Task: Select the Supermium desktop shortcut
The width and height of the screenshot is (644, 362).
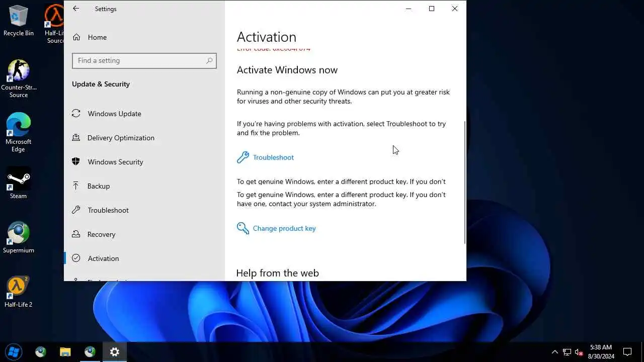Action: pyautogui.click(x=19, y=238)
